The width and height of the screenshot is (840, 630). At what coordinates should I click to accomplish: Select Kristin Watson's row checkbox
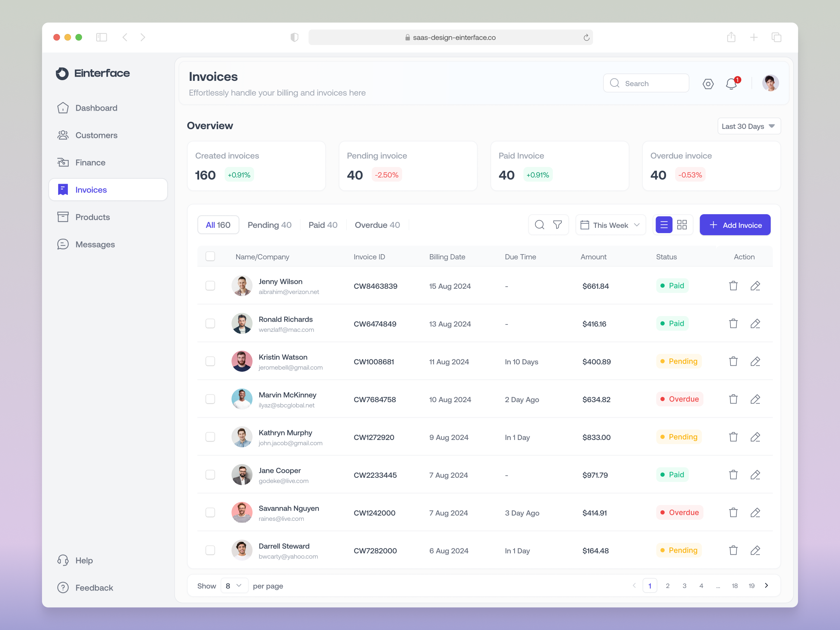coord(210,361)
